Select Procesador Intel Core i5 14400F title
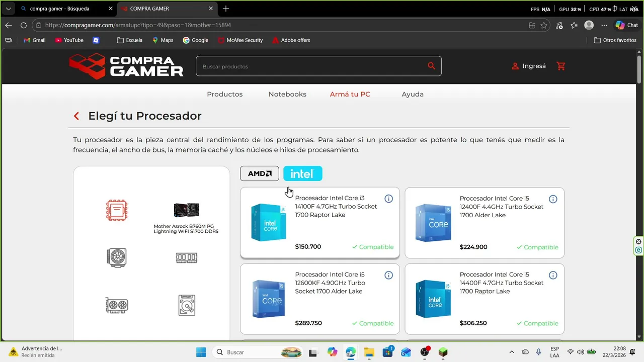 502,283
